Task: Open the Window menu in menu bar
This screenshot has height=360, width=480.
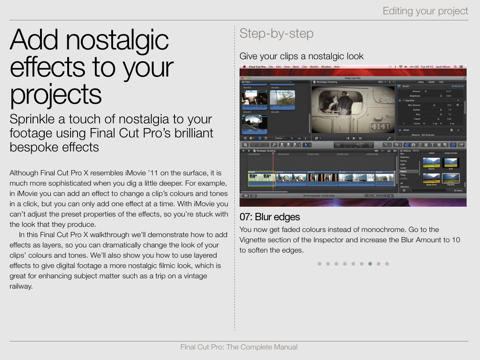Action: click(x=326, y=66)
